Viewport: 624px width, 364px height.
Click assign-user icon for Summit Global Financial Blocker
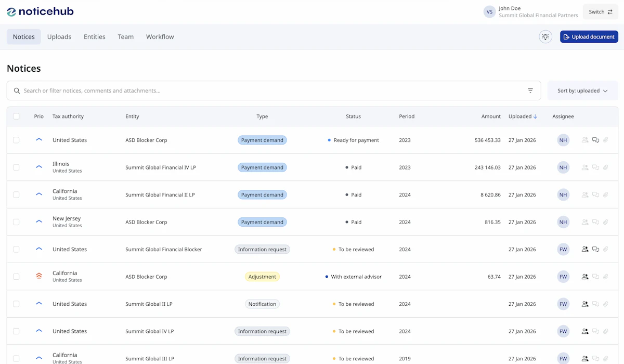click(x=585, y=249)
